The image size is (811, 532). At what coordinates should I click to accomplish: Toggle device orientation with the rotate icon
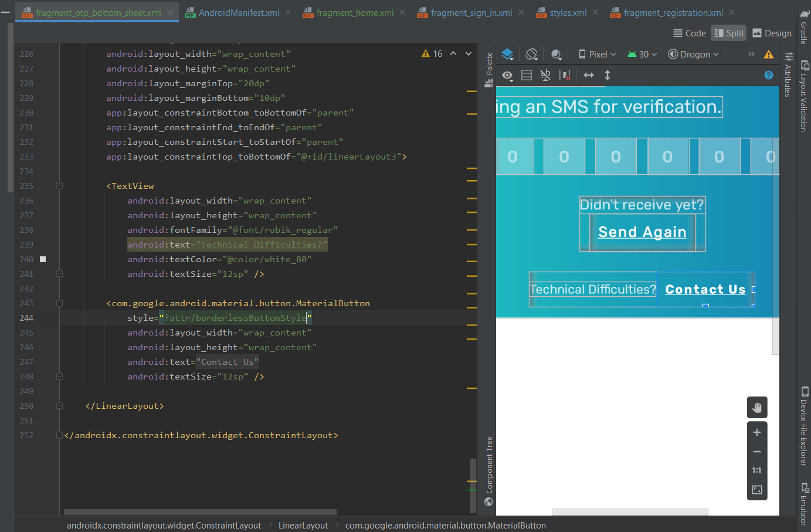531,54
